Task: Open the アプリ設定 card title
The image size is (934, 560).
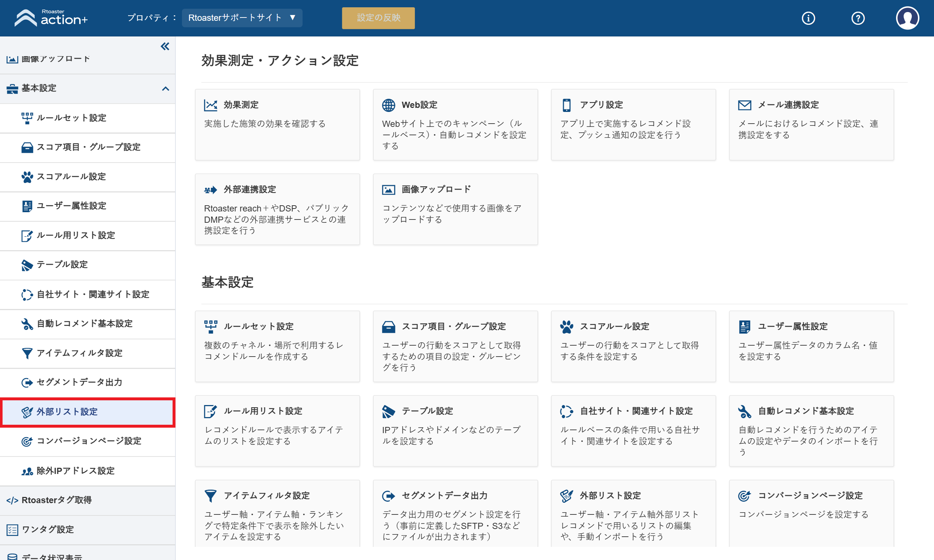Action: point(601,105)
